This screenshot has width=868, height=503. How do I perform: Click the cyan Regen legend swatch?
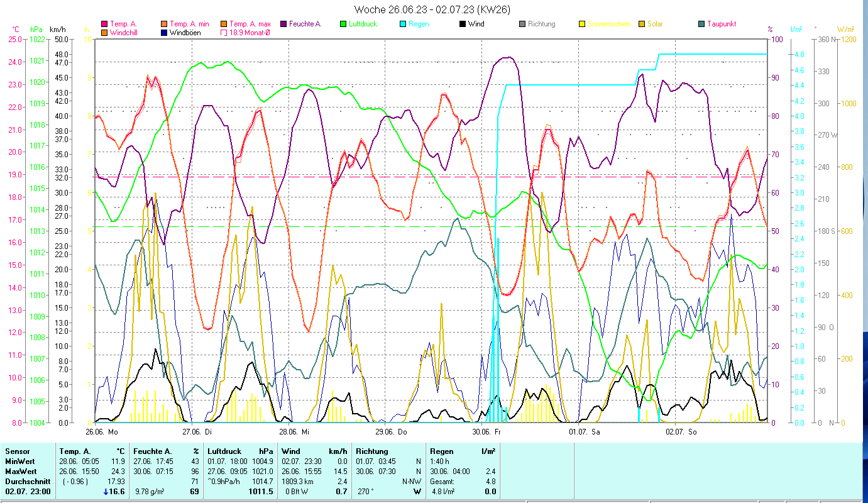point(403,25)
